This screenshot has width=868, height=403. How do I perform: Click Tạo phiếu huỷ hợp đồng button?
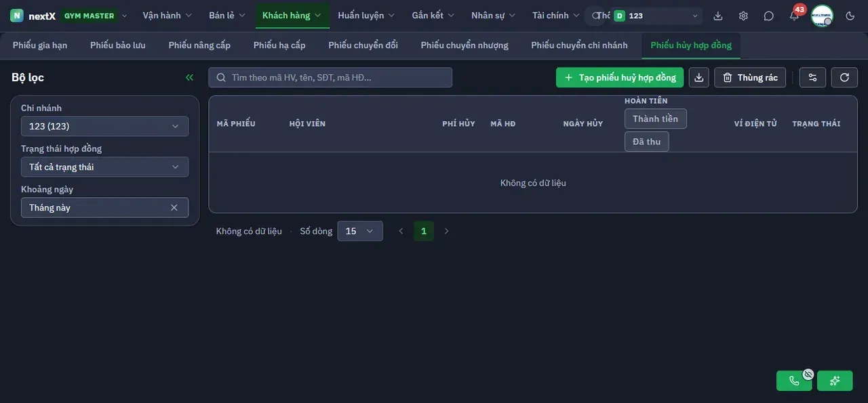point(620,77)
